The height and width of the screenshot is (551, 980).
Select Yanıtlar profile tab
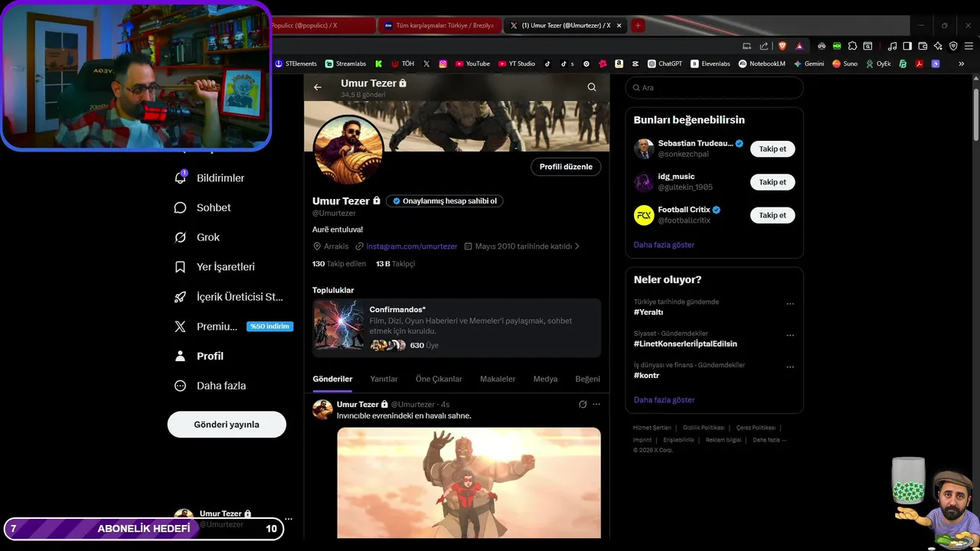click(384, 379)
